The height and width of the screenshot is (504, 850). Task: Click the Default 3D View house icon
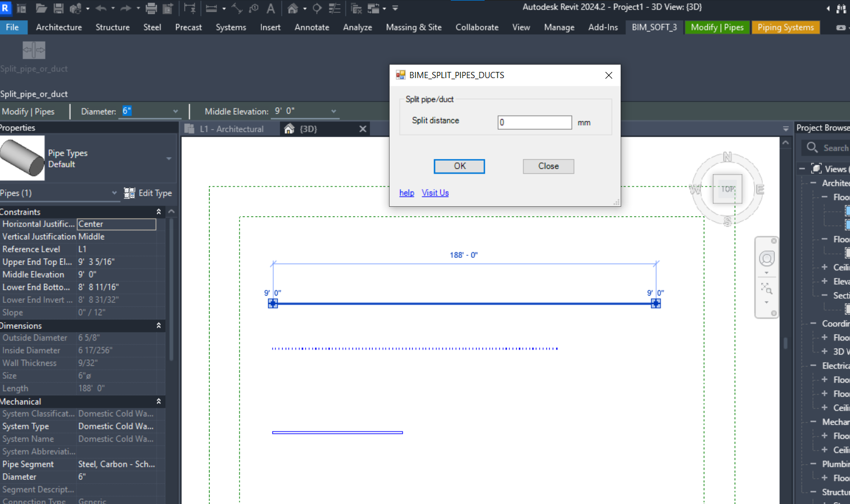coord(292,8)
